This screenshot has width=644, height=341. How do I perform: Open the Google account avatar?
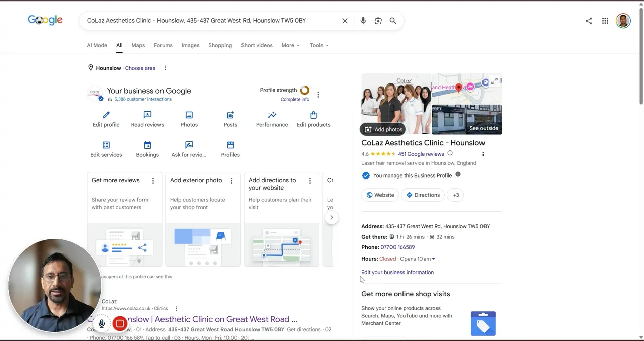623,21
